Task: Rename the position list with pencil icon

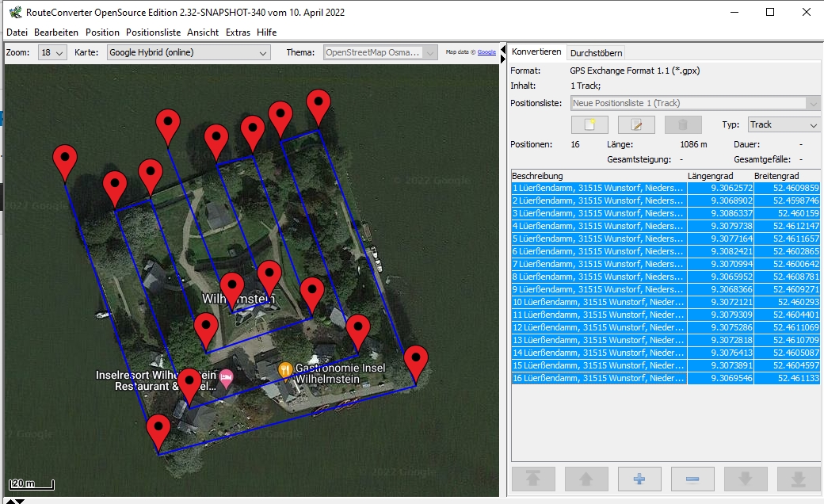Action: coord(635,124)
